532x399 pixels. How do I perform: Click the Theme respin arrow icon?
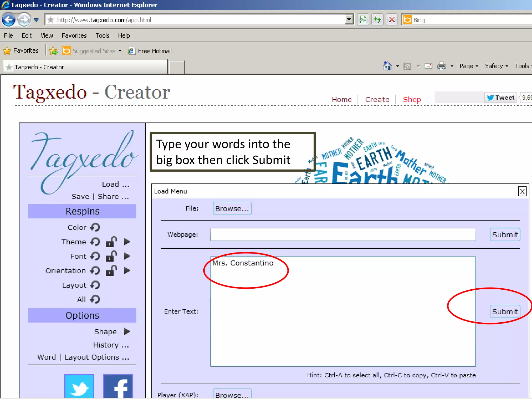tap(95, 242)
